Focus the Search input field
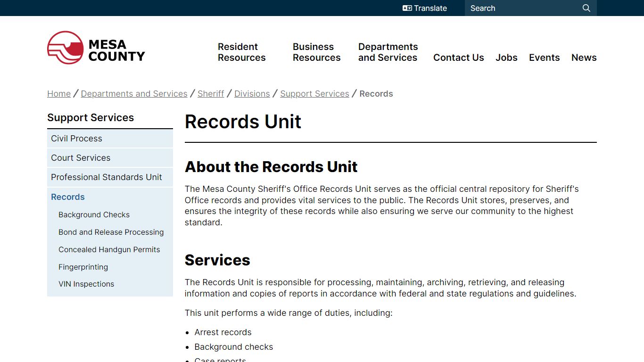 (523, 8)
